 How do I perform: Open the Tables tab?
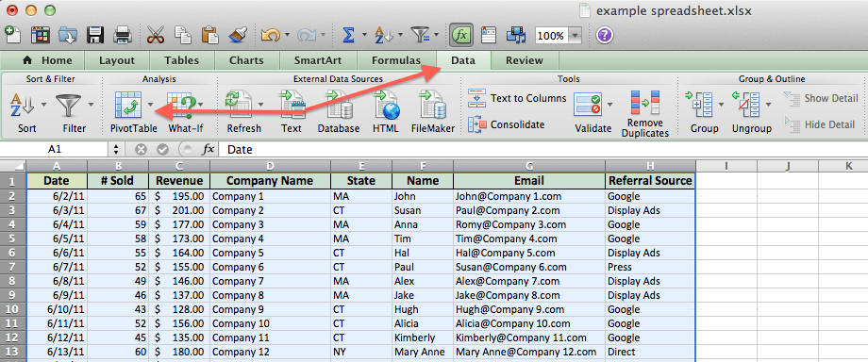pos(181,61)
